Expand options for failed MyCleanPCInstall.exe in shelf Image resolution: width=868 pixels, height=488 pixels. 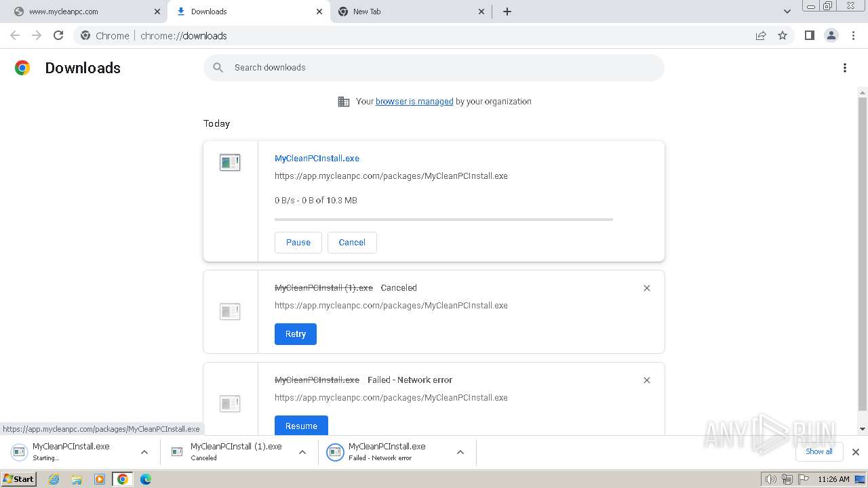point(460,452)
